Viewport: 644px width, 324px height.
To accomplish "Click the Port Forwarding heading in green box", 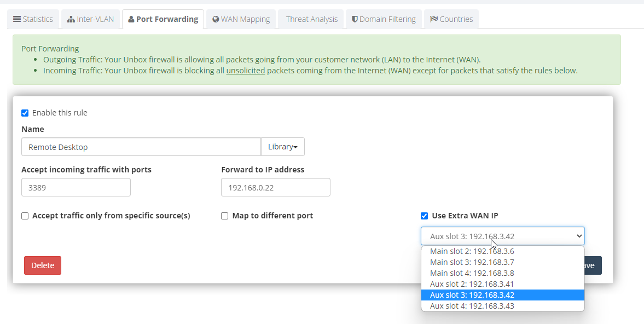I will (x=50, y=49).
